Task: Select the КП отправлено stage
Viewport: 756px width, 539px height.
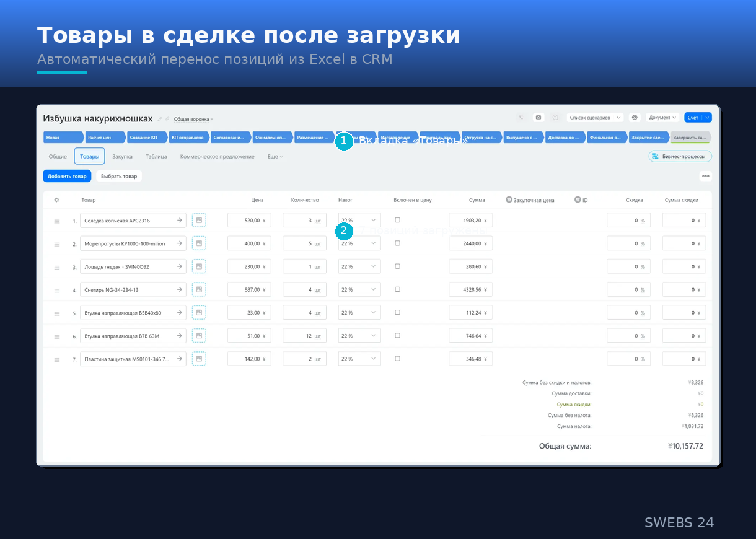Action: [188, 137]
